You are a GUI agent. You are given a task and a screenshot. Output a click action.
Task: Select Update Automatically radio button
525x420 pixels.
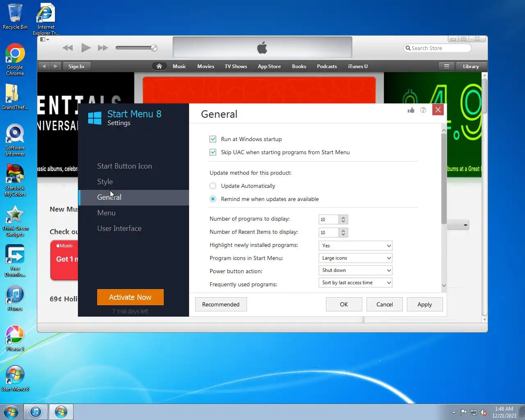pos(213,186)
